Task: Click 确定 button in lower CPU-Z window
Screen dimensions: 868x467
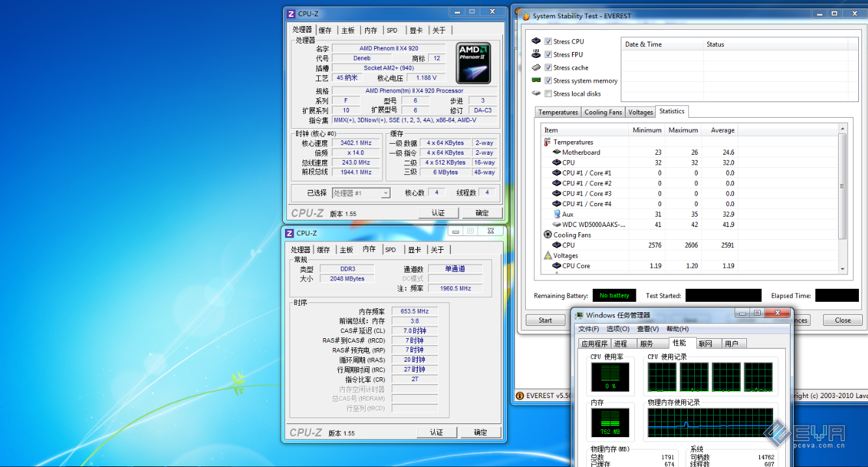Action: [x=480, y=433]
